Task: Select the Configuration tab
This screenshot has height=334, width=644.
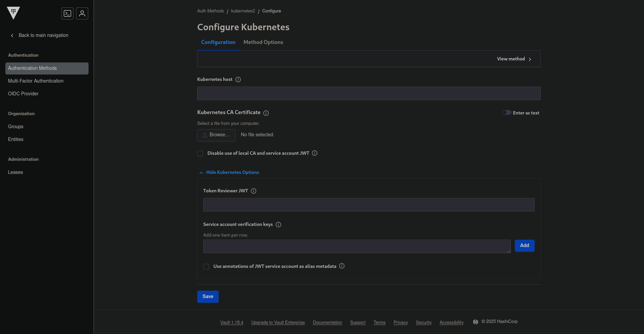Action: [218, 42]
